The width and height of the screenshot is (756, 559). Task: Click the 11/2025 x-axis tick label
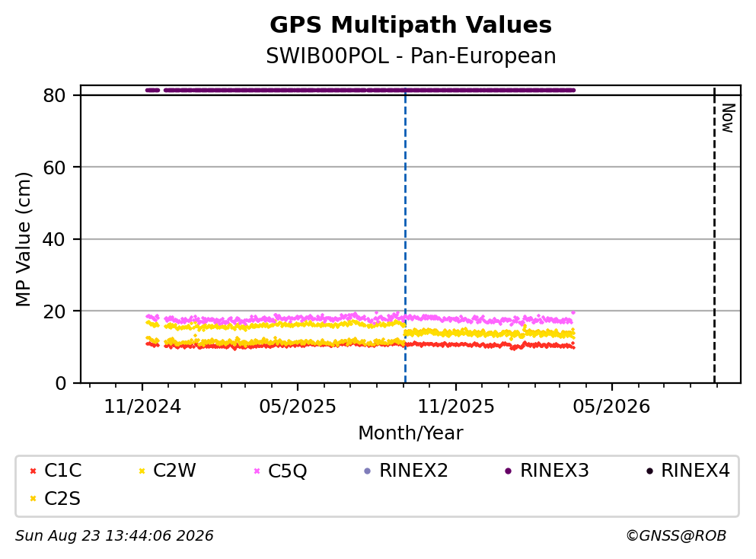[455, 407]
